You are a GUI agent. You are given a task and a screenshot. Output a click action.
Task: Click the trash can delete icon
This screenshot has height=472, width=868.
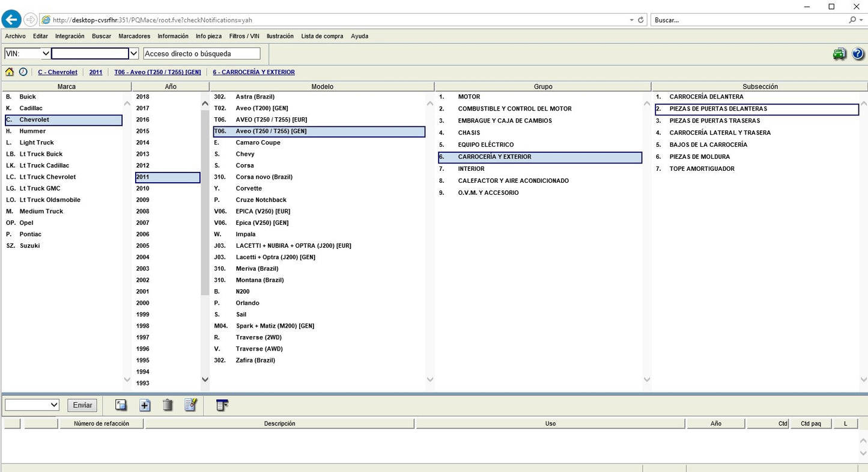[168, 405]
